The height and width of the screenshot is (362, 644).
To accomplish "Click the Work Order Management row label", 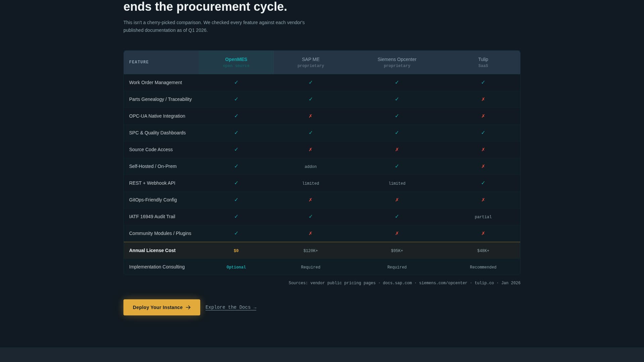I will 155,82.
